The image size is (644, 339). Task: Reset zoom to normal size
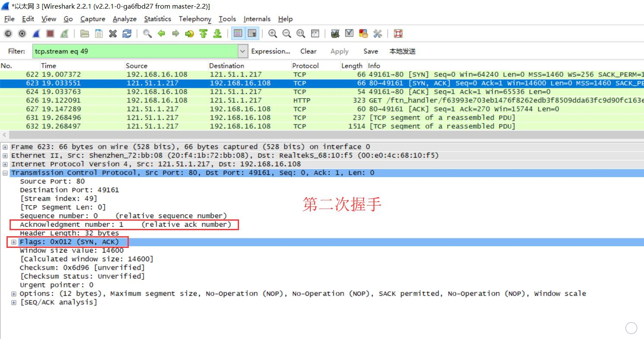coord(301,34)
